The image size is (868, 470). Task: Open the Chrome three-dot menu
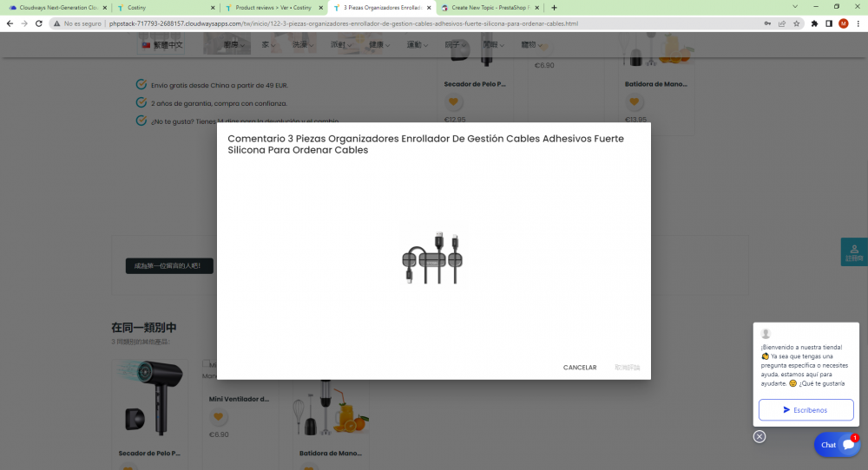coord(858,23)
